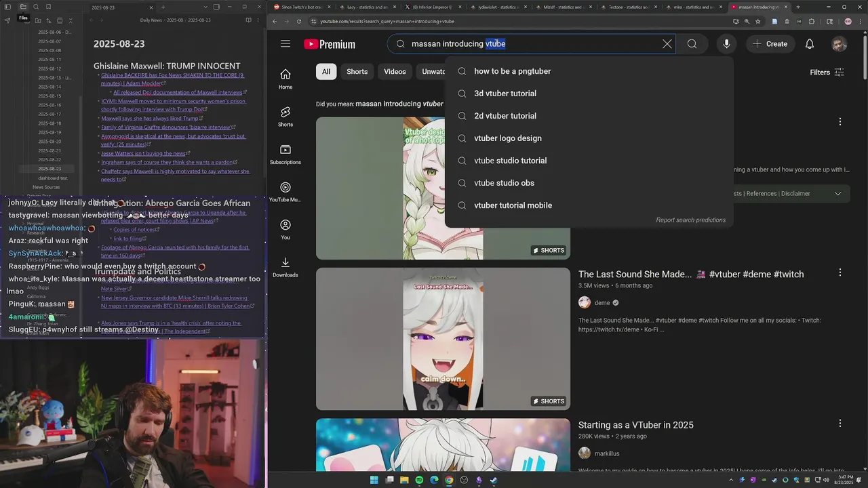Image resolution: width=868 pixels, height=488 pixels.
Task: Choose suggestion 'vtube studio tutorial'
Action: click(589, 161)
